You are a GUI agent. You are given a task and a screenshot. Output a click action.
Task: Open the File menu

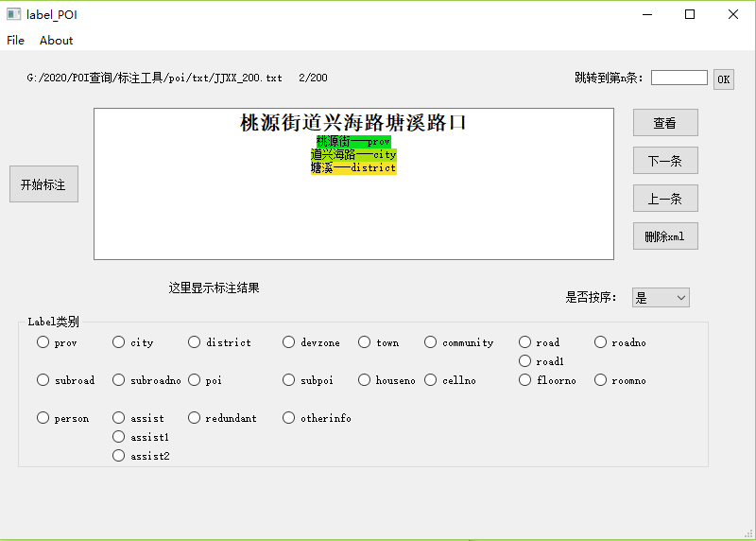pyautogui.click(x=15, y=41)
